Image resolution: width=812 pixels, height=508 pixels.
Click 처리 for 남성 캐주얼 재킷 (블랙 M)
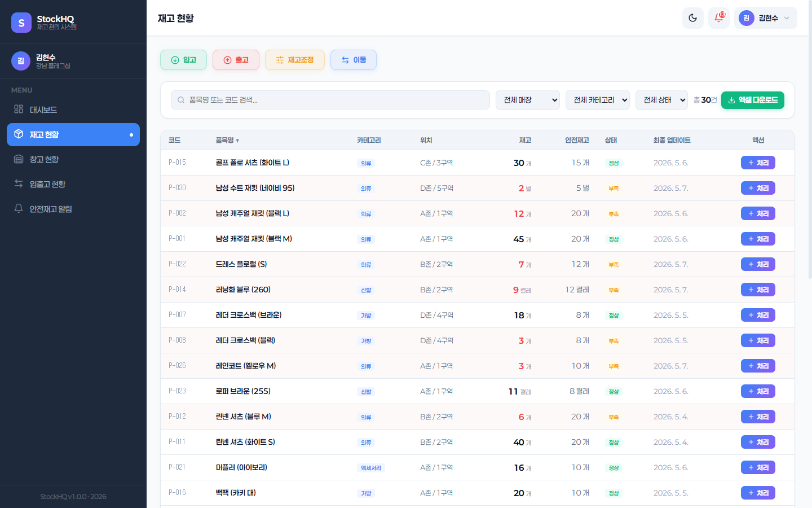click(x=758, y=239)
